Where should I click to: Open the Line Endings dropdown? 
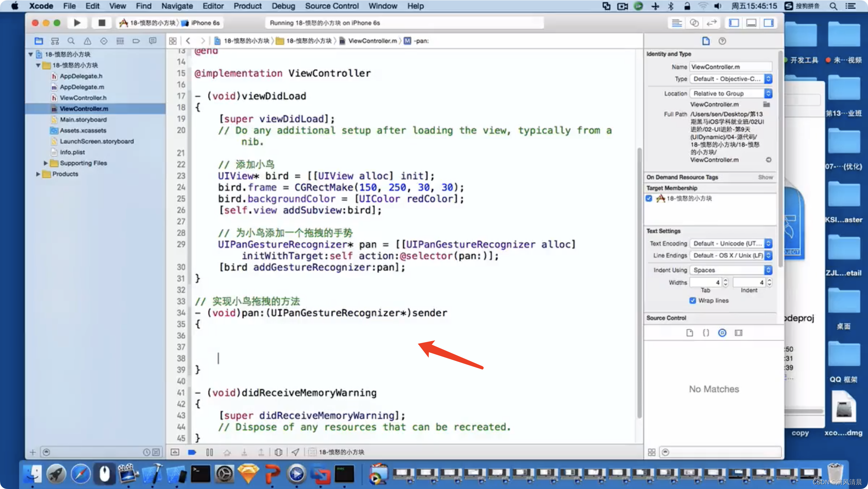(731, 255)
